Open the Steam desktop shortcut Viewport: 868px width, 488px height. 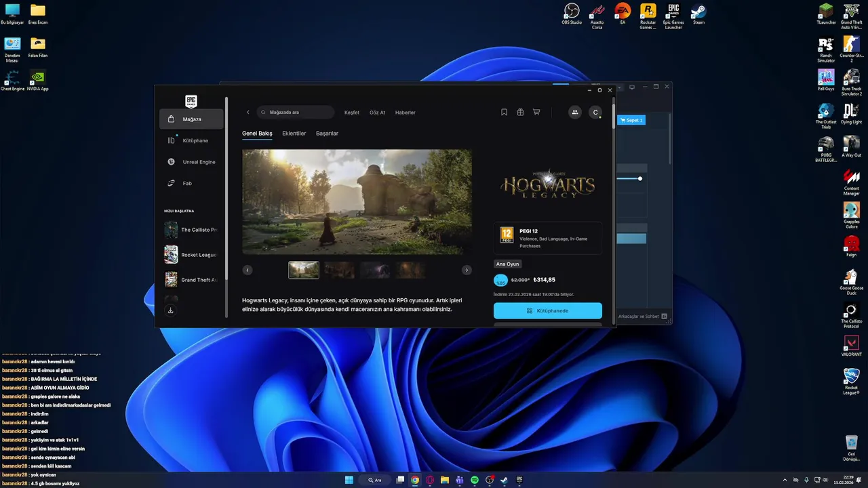[x=698, y=15]
